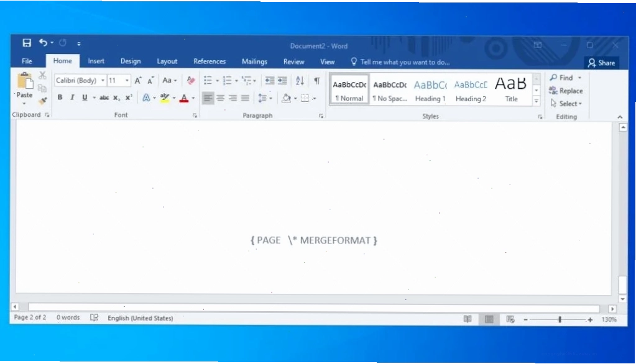Expand the Paste options arrow

click(24, 103)
